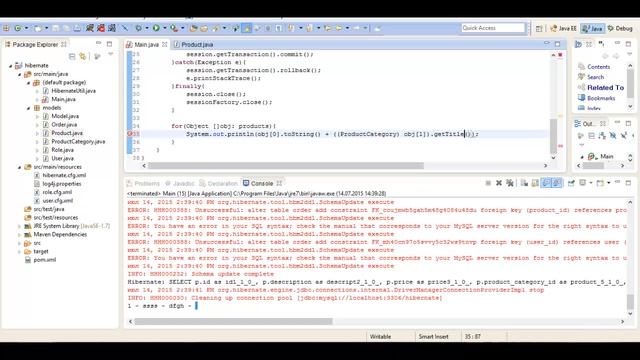
Task: Expand the Maven Dependencies node
Action: 20,235
